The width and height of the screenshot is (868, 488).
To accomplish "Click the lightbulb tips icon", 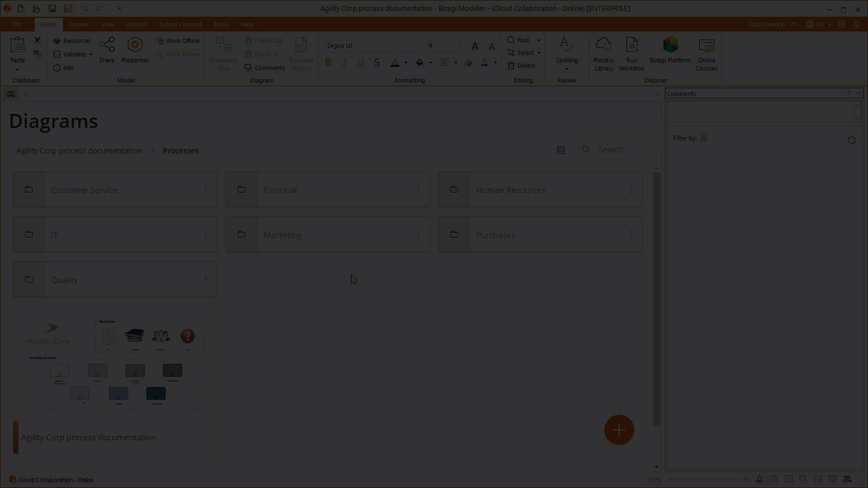I will pyautogui.click(x=857, y=24).
